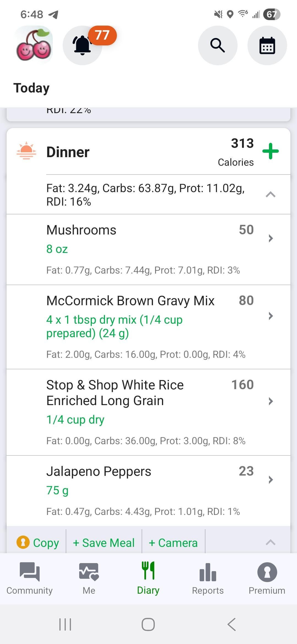Image resolution: width=297 pixels, height=644 pixels.
Task: Go to the Me tab
Action: pos(89,578)
